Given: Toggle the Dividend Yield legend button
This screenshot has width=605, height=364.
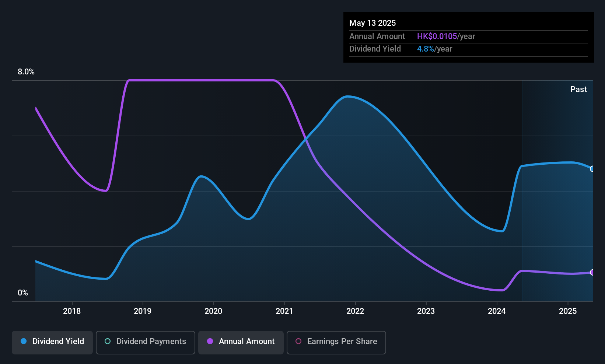Looking at the screenshot, I should (52, 343).
